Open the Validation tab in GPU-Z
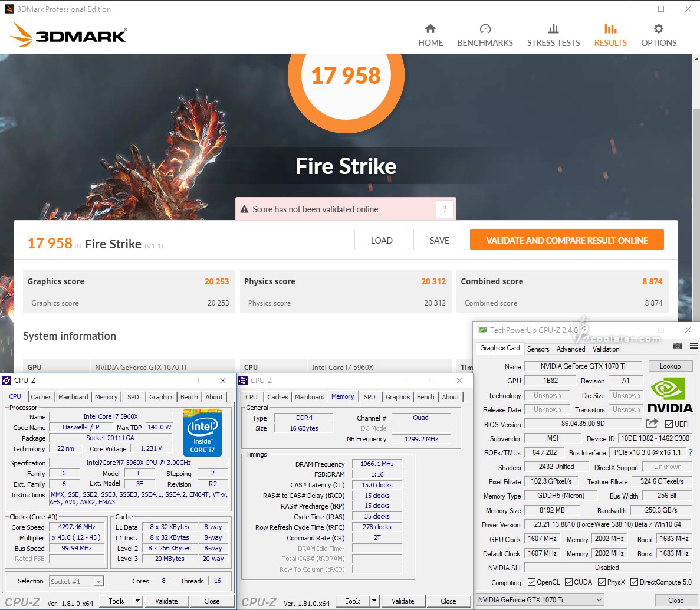The image size is (700, 610). (x=606, y=349)
